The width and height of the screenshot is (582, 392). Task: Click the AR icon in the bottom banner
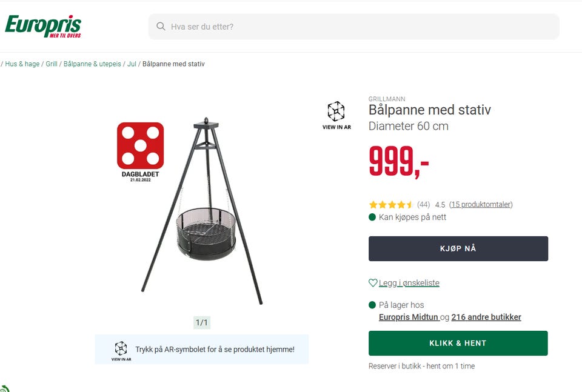[121, 349]
